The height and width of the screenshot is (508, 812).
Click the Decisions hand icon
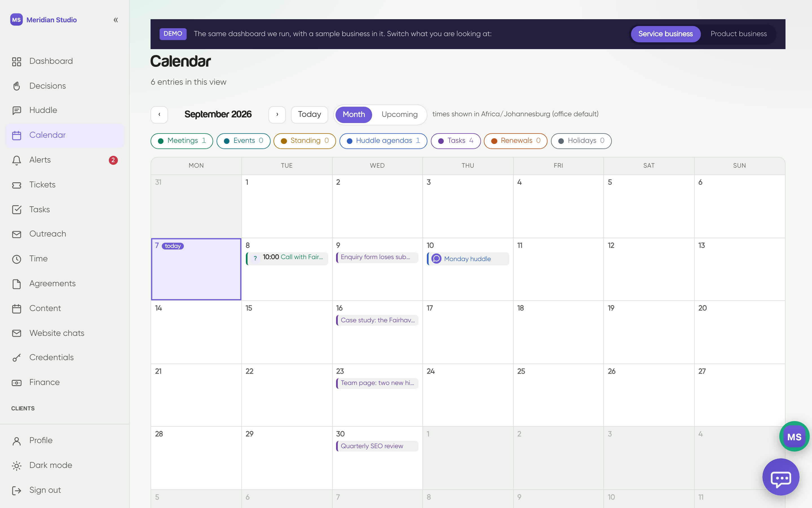click(16, 86)
